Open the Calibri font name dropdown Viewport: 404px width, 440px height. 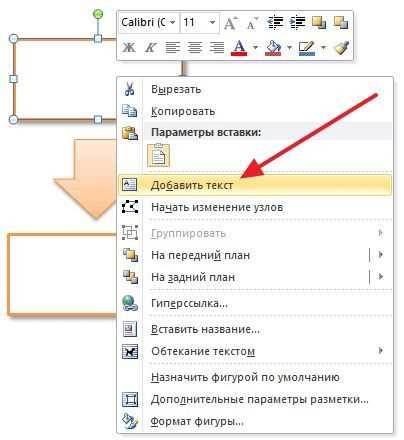[x=172, y=23]
